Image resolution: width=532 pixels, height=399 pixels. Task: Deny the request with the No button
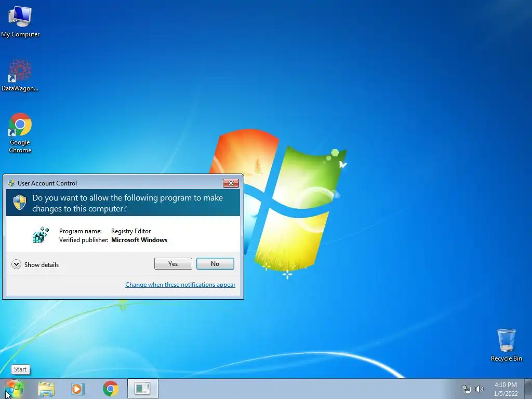pyautogui.click(x=215, y=263)
